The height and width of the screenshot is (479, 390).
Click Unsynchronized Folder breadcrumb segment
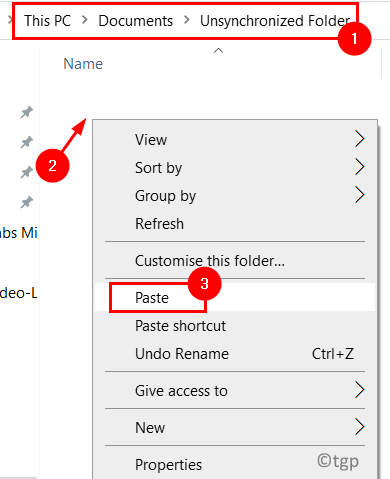[x=275, y=21]
